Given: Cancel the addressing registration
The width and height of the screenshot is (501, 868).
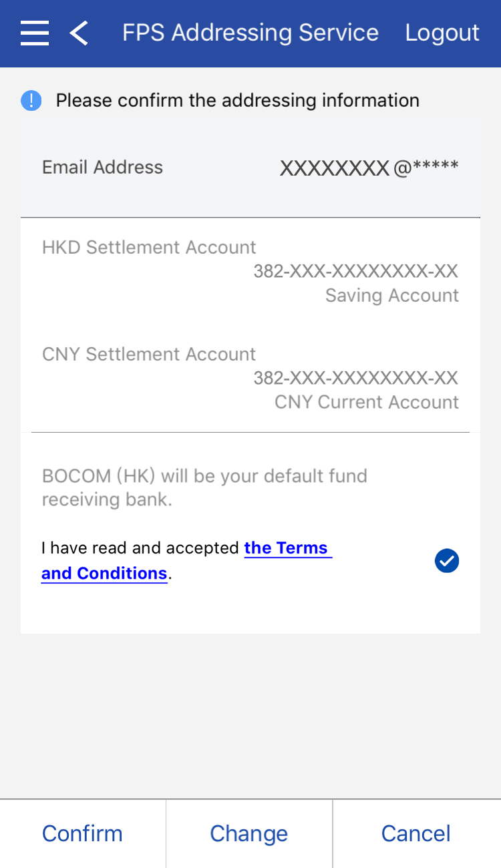Looking at the screenshot, I should tap(416, 833).
